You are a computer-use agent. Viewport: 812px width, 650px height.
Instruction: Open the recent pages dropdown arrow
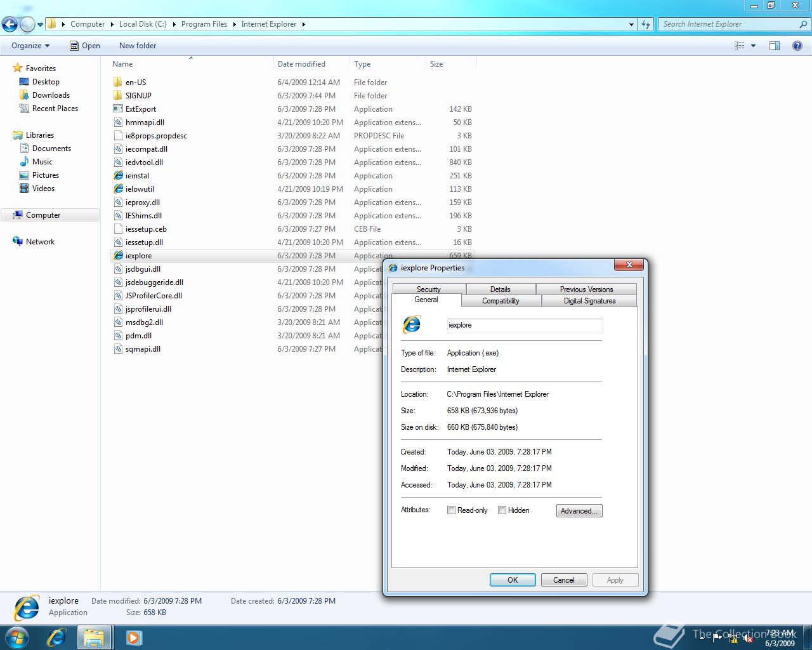point(40,25)
